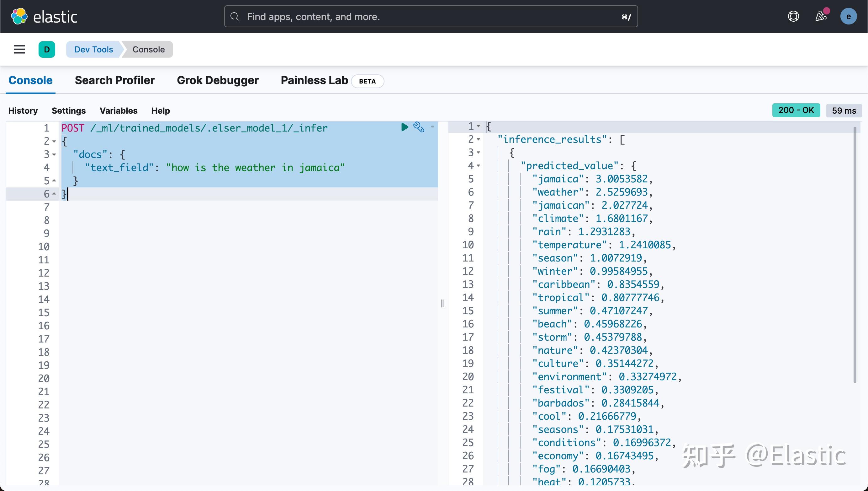Open the History panel
This screenshot has width=868, height=491.
(23, 110)
